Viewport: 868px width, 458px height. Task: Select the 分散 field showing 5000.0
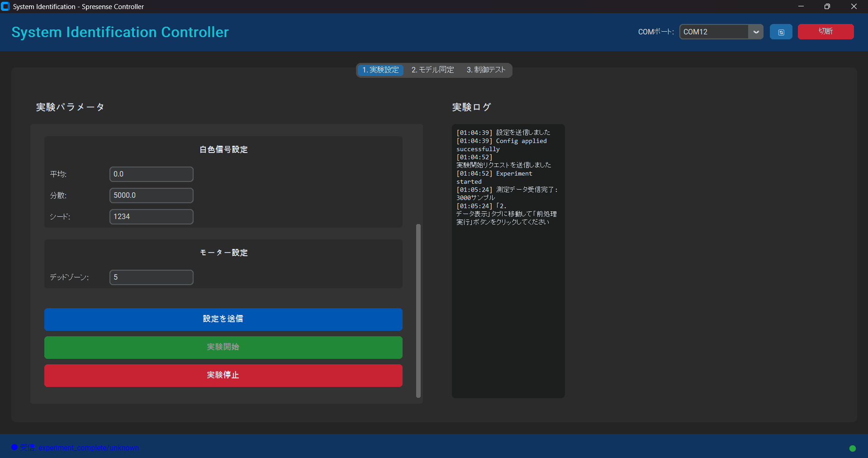(151, 196)
